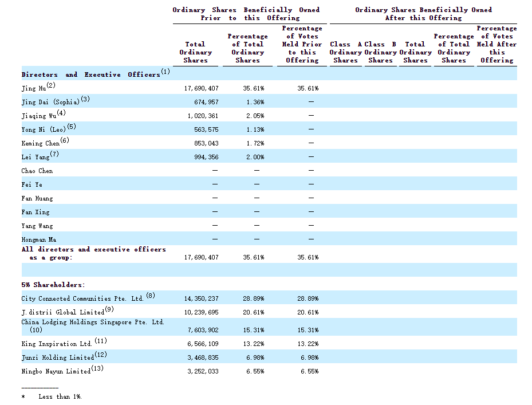
Task: Select the name 'Fan Xing'
Action: (36, 212)
